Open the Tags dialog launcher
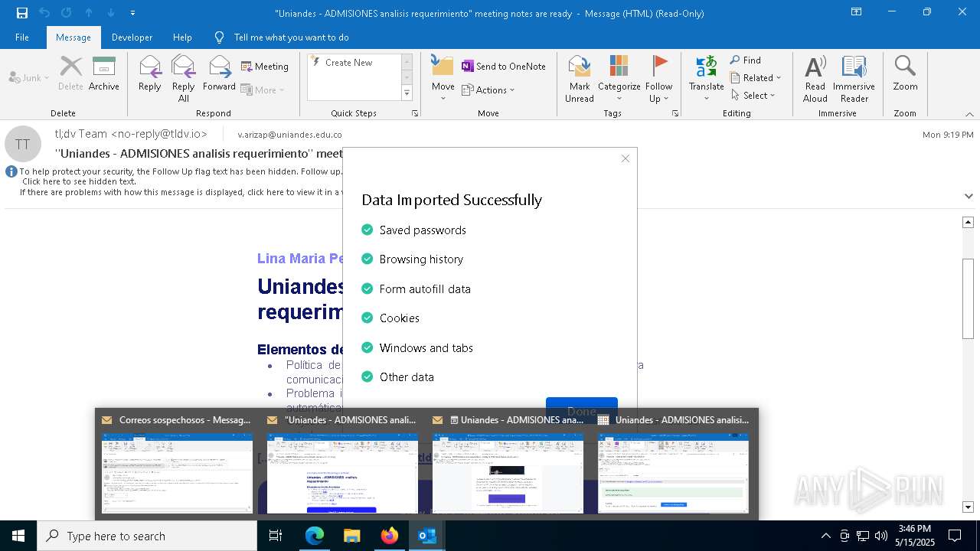980x551 pixels. point(675,113)
